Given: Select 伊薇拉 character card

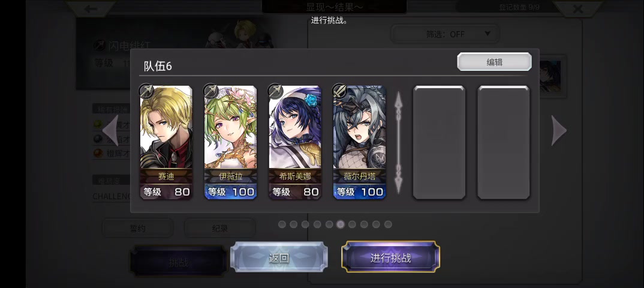Looking at the screenshot, I should click(x=230, y=142).
